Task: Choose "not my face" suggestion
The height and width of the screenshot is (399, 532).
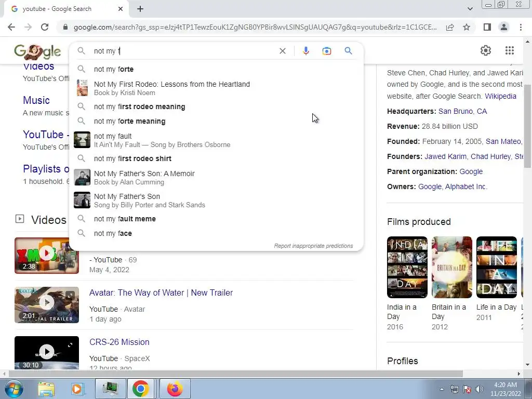Action: pyautogui.click(x=216, y=233)
